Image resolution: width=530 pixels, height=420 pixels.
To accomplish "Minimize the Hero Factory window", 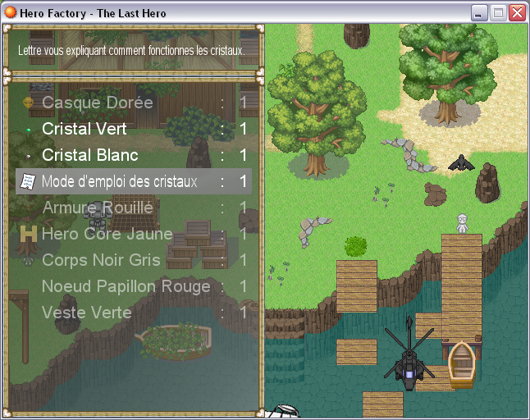I will coord(479,13).
